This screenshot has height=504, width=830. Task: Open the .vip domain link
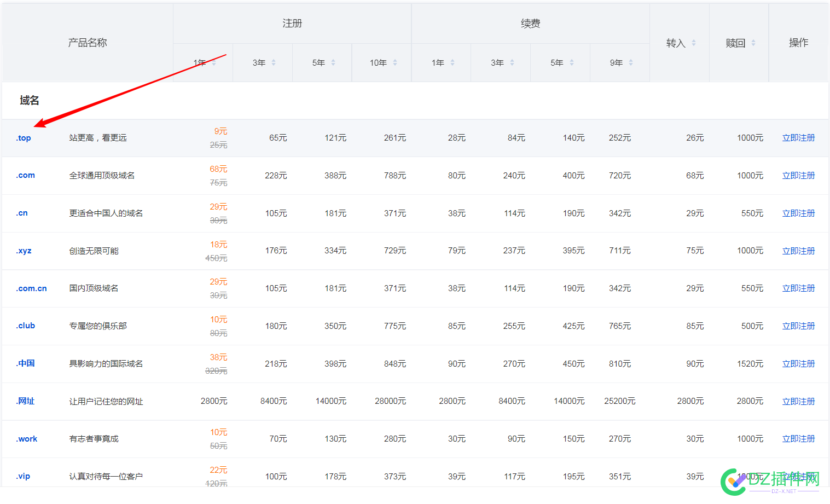24,477
